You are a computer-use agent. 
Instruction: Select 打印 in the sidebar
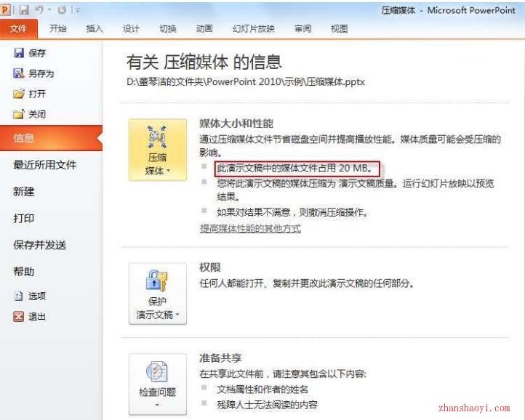pos(24,218)
